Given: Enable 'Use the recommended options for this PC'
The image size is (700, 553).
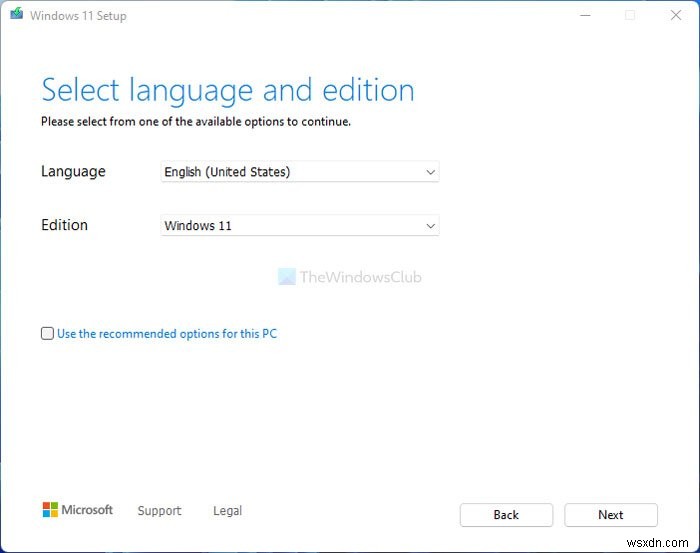Looking at the screenshot, I should point(47,333).
